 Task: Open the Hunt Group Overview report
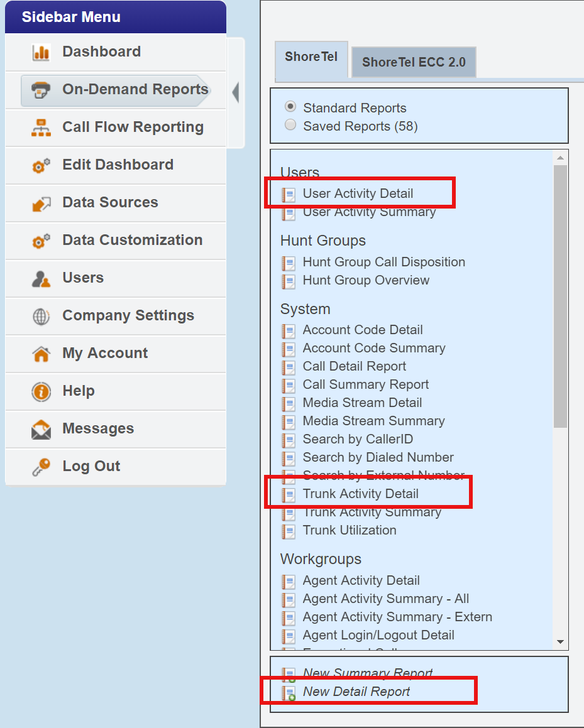366,280
